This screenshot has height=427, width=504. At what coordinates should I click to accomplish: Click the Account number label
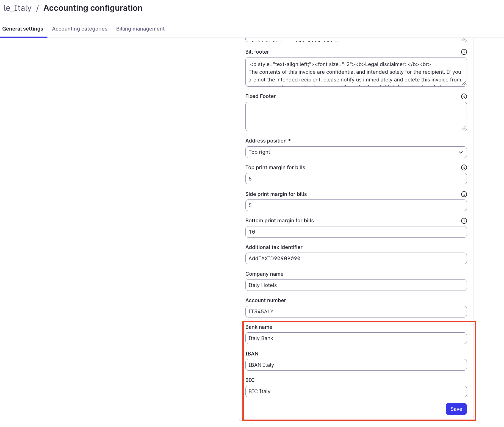coord(265,300)
